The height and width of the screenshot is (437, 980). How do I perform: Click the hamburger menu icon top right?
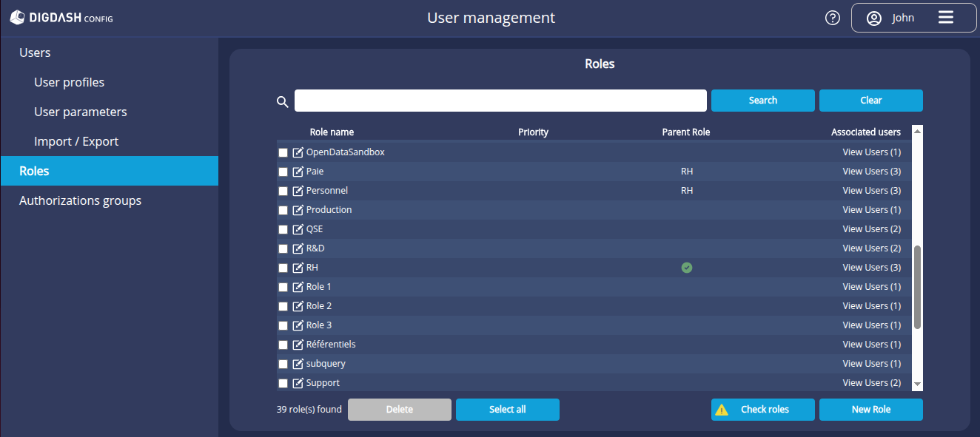click(946, 17)
